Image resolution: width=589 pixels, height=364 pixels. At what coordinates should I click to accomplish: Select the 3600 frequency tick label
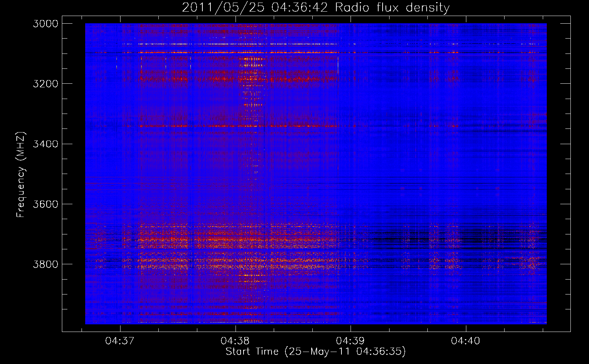click(46, 204)
